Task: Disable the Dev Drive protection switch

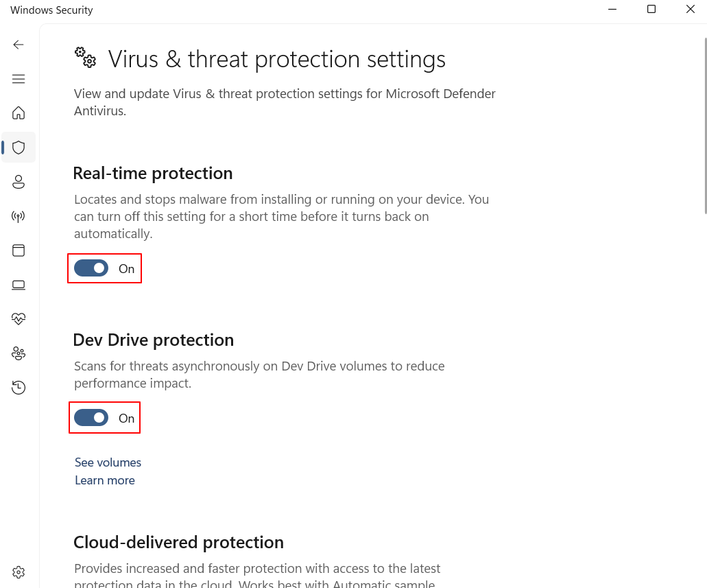Action: click(91, 418)
